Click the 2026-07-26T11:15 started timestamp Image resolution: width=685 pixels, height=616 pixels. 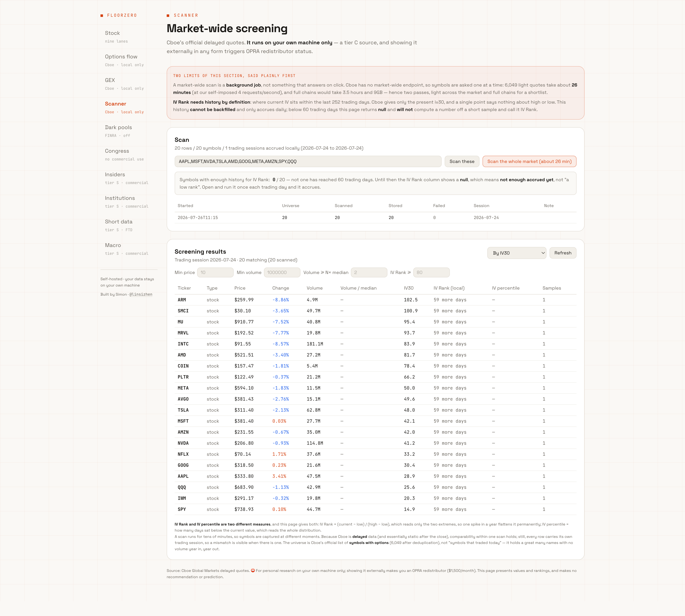pyautogui.click(x=198, y=218)
